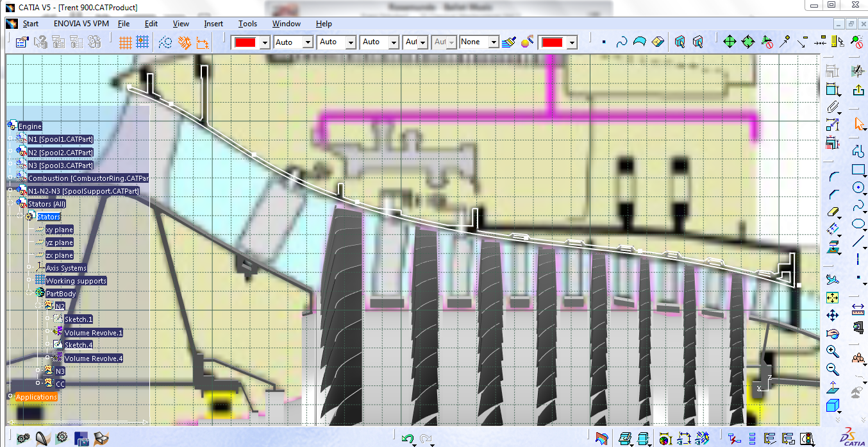Screen dimensions: 868x447
Task: Open the Help menu
Action: 324,24
